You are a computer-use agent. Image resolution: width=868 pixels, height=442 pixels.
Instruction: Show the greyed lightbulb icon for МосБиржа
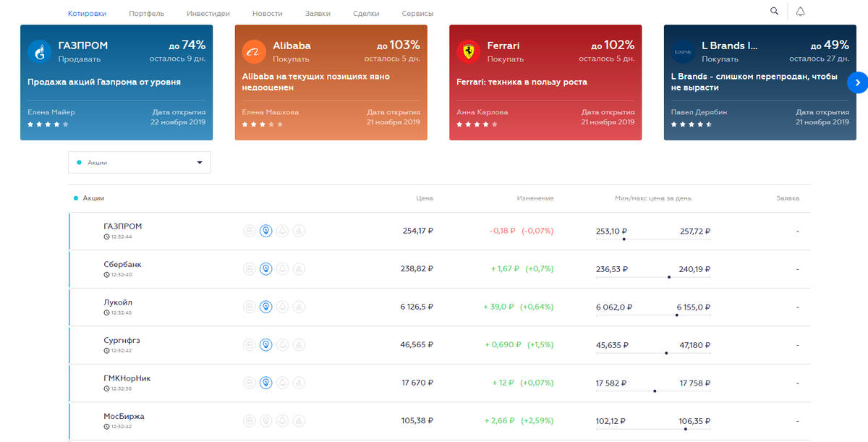point(265,420)
